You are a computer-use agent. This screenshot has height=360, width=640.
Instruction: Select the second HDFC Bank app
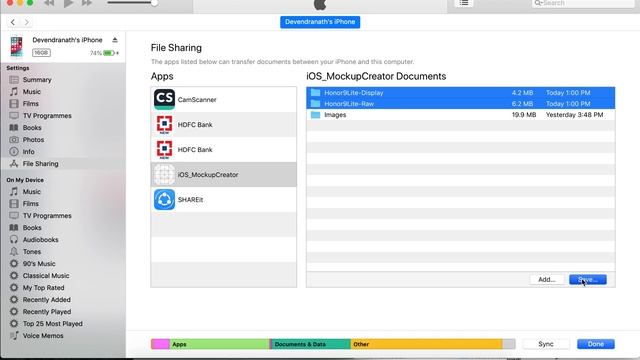(x=224, y=150)
